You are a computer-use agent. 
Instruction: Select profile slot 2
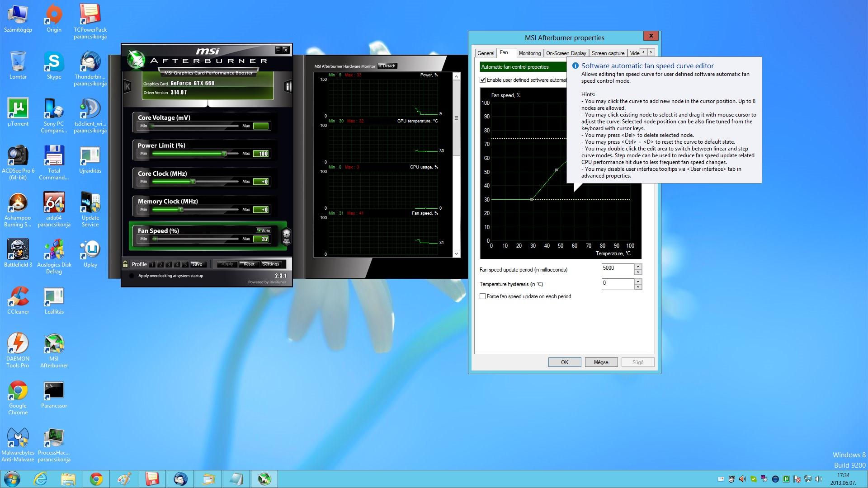[x=160, y=264]
